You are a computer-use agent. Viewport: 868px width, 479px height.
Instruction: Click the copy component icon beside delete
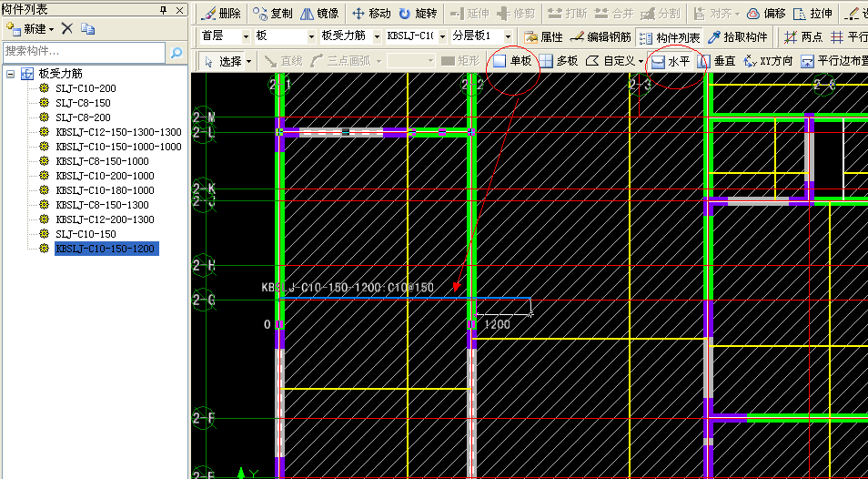pos(87,29)
